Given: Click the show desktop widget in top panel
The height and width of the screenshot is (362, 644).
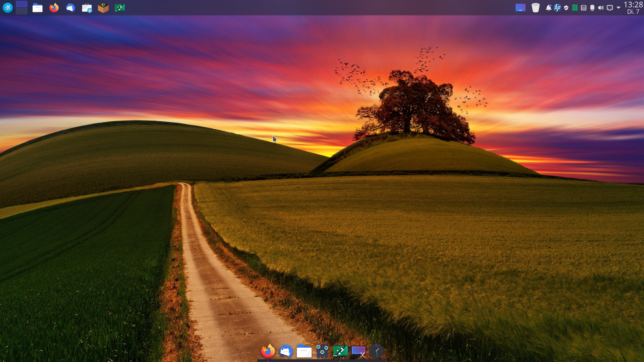Looking at the screenshot, I should (521, 8).
